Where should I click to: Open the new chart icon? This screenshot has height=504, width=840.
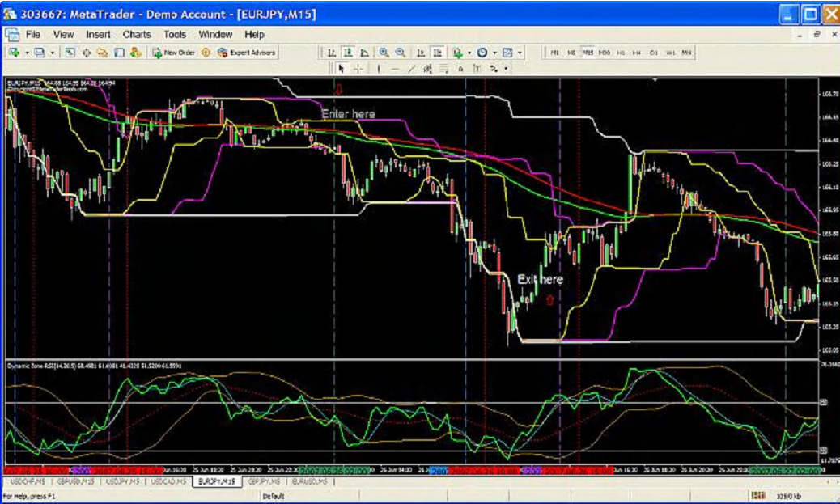click(14, 53)
